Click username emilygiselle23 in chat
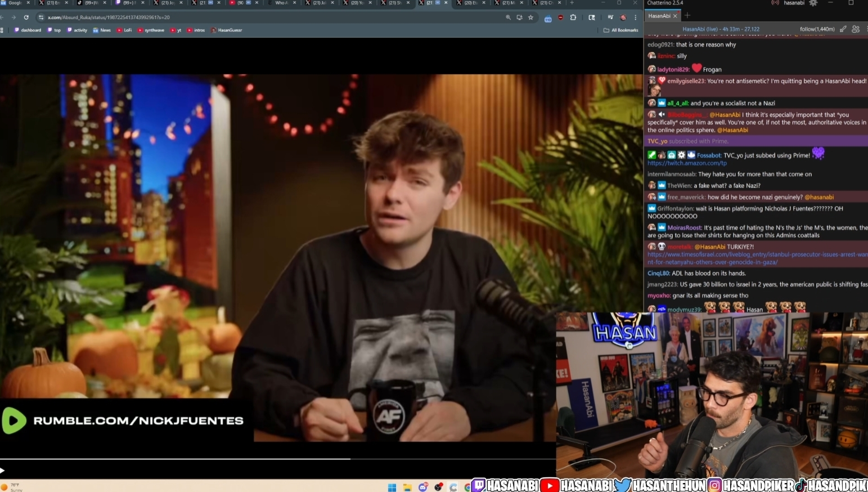Image resolution: width=868 pixels, height=492 pixels. pyautogui.click(x=686, y=81)
